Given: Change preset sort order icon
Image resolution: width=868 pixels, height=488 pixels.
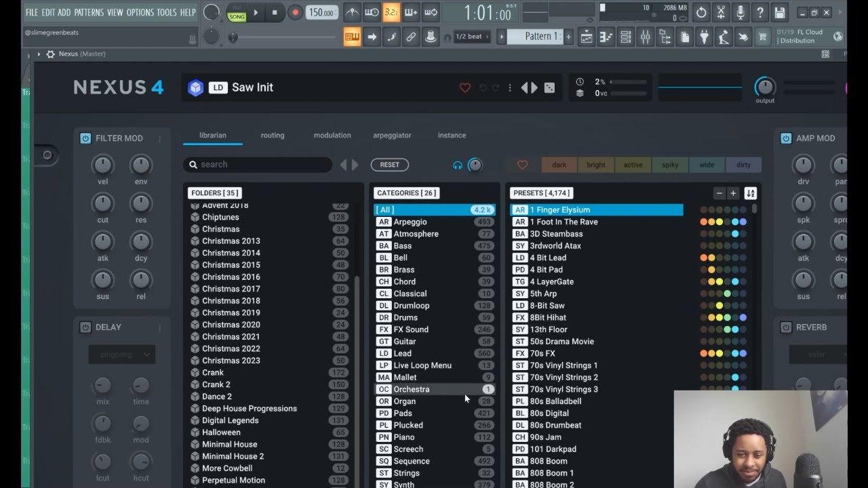Looking at the screenshot, I should [x=751, y=193].
